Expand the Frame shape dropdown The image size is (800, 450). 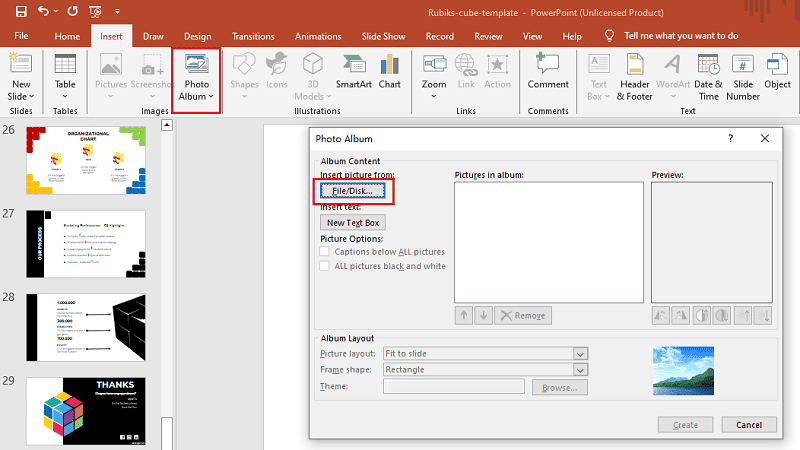coord(580,370)
